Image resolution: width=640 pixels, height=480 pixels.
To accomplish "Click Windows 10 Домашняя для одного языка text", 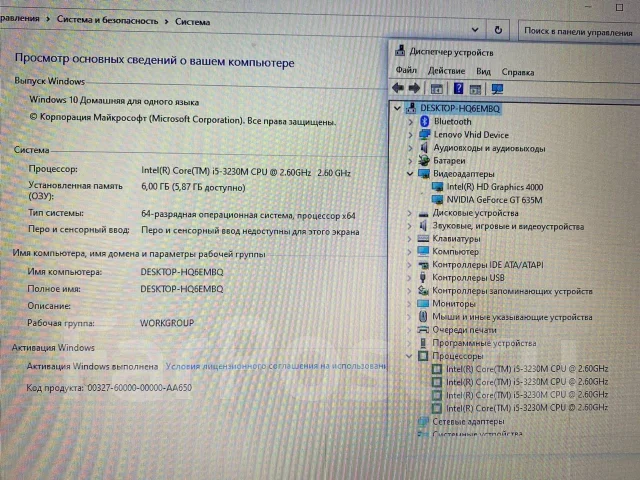I will (114, 100).
